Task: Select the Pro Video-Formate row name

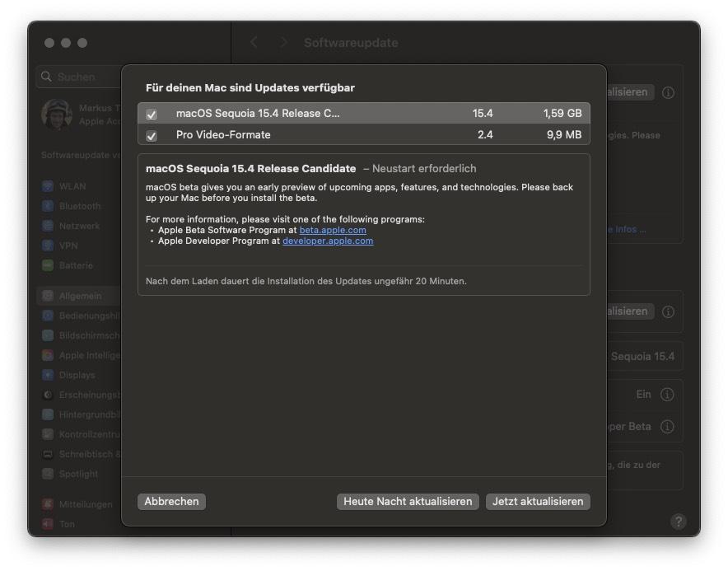Action: tap(223, 135)
